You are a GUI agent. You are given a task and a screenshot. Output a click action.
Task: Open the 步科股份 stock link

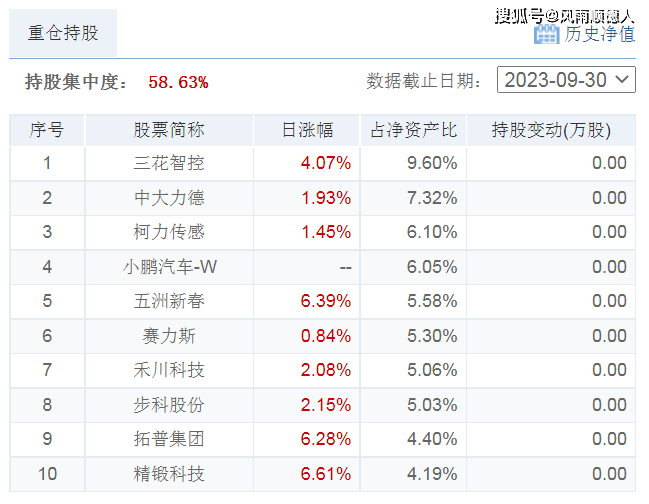pos(169,405)
